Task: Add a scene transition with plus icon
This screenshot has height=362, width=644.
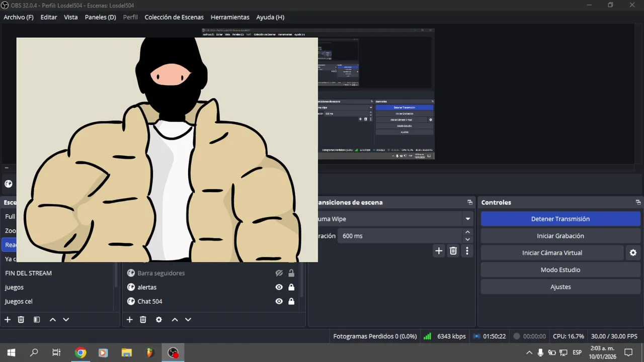Action: click(x=439, y=251)
